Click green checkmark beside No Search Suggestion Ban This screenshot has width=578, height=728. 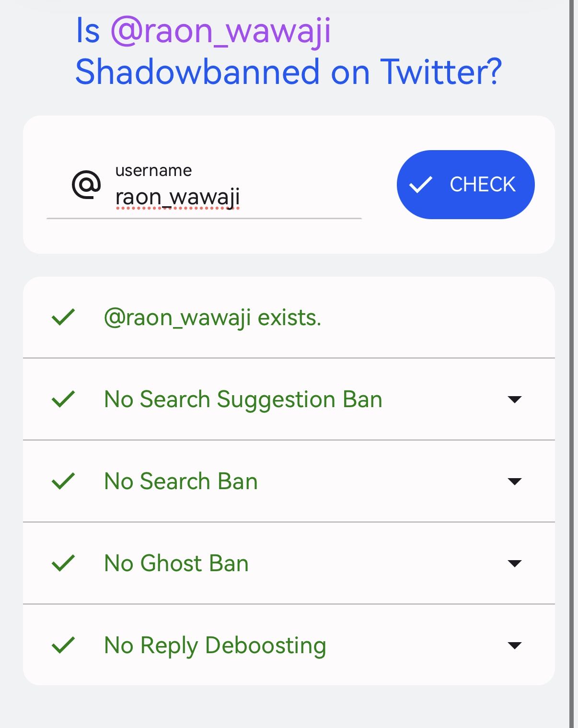(x=63, y=399)
